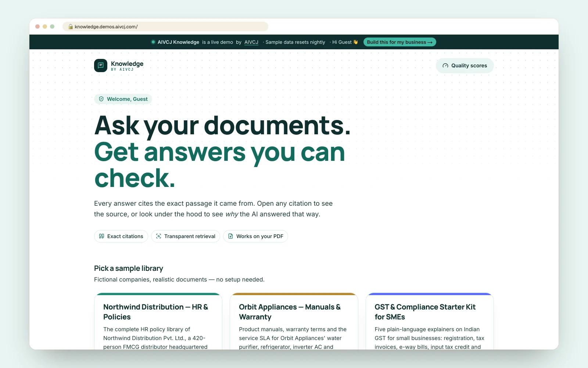Click the quote icon in Exact citations

click(x=102, y=236)
